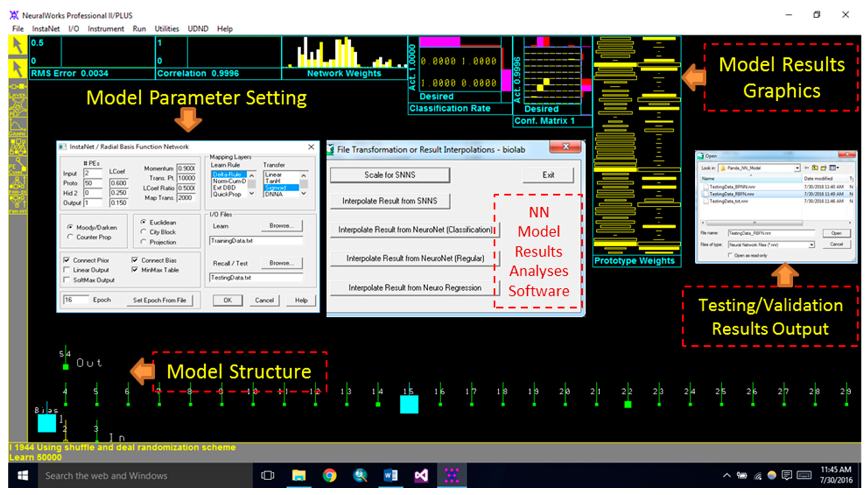Select the Layer tool in sidebar
Image resolution: width=868 pixels, height=495 pixels.
18,89
